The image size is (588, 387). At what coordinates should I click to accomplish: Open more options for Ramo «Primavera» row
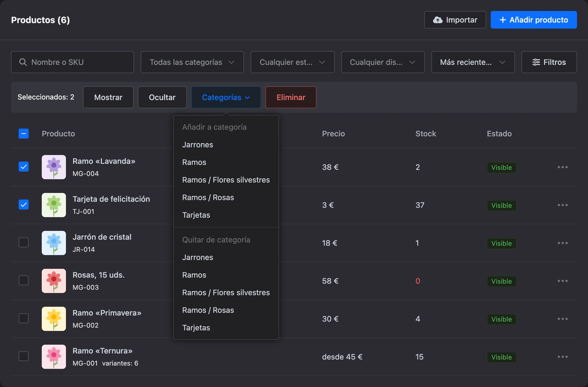tap(562, 319)
